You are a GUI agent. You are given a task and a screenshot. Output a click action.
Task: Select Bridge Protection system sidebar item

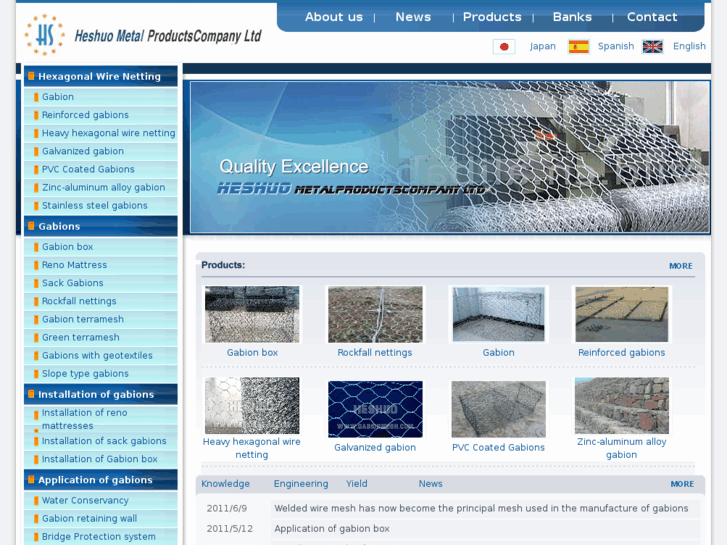click(x=99, y=536)
